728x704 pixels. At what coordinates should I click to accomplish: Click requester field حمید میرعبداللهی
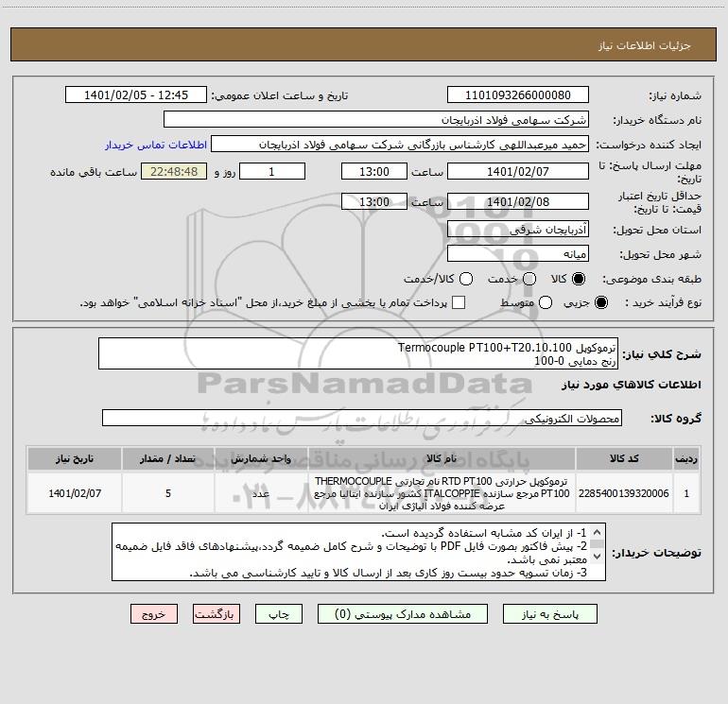400,145
